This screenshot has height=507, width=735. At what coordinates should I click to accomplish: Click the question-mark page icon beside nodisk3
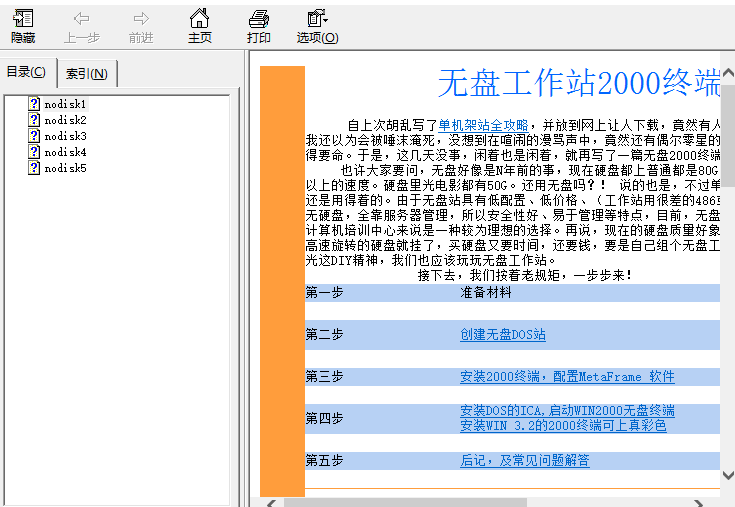pyautogui.click(x=34, y=136)
